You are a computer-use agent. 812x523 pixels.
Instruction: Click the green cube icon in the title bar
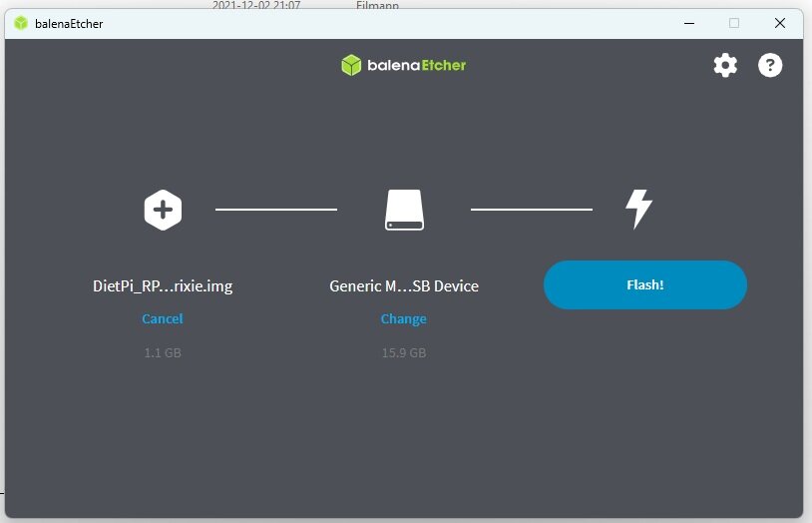[x=21, y=23]
